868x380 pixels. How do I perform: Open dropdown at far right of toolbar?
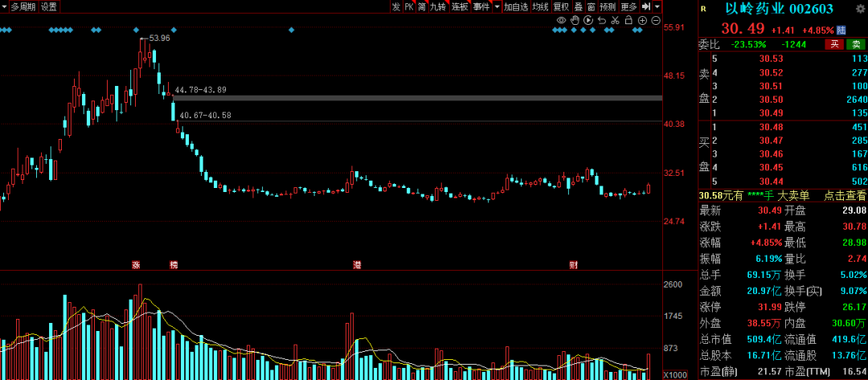(657, 6)
